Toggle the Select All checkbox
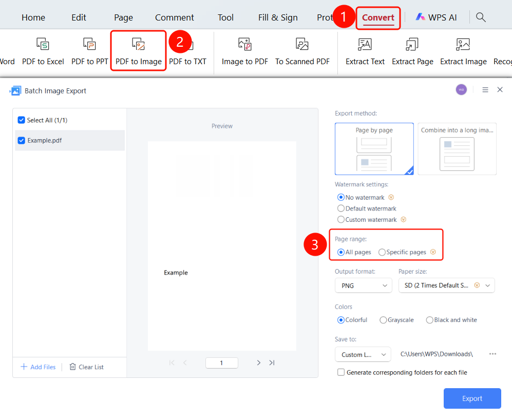The height and width of the screenshot is (420, 512). click(x=21, y=120)
